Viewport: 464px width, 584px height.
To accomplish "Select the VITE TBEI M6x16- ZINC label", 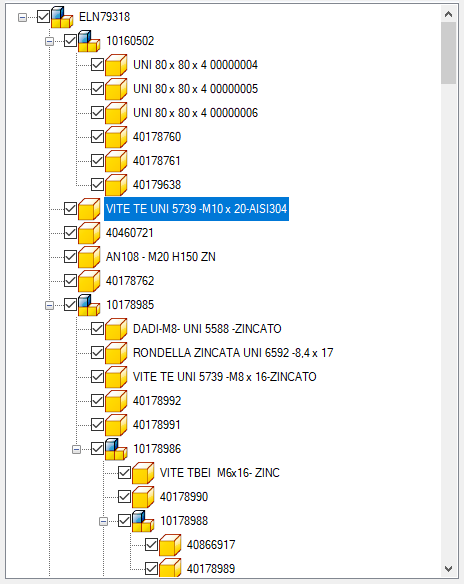I will point(220,473).
